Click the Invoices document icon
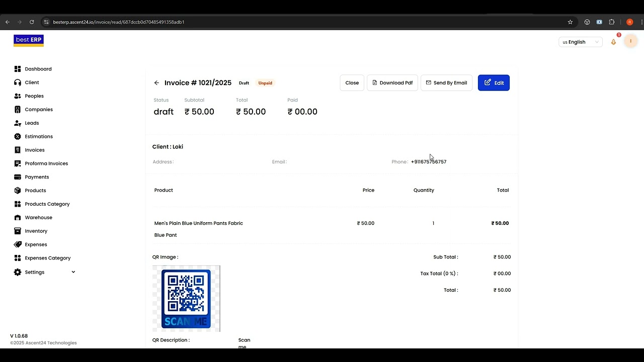This screenshot has width=644, height=362. 18,150
